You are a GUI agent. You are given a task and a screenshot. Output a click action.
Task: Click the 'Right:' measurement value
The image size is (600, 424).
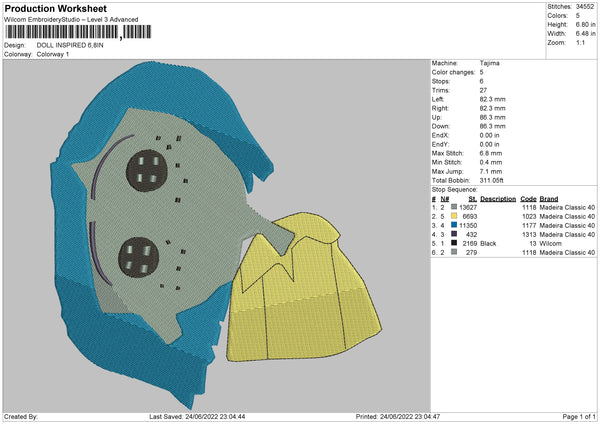492,109
